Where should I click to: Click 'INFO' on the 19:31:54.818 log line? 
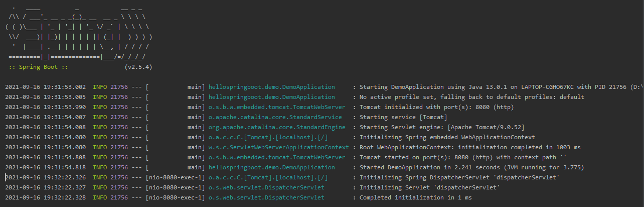tap(100, 167)
